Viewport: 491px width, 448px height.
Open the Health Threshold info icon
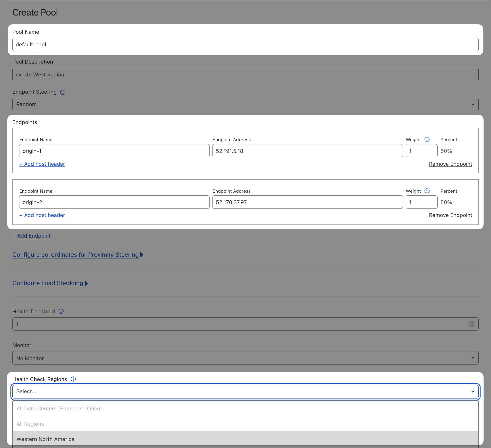click(61, 311)
